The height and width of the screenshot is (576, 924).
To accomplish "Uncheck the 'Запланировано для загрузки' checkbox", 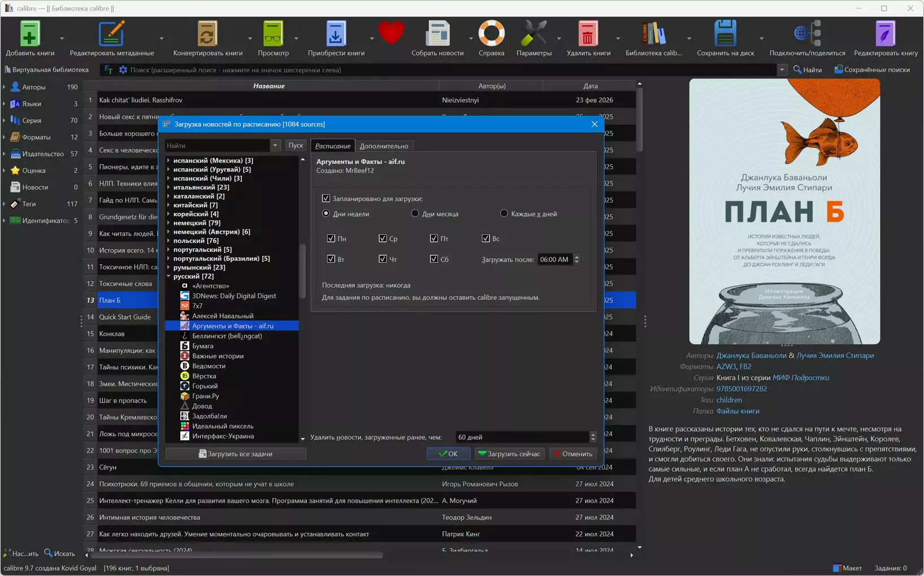I will [x=326, y=198].
